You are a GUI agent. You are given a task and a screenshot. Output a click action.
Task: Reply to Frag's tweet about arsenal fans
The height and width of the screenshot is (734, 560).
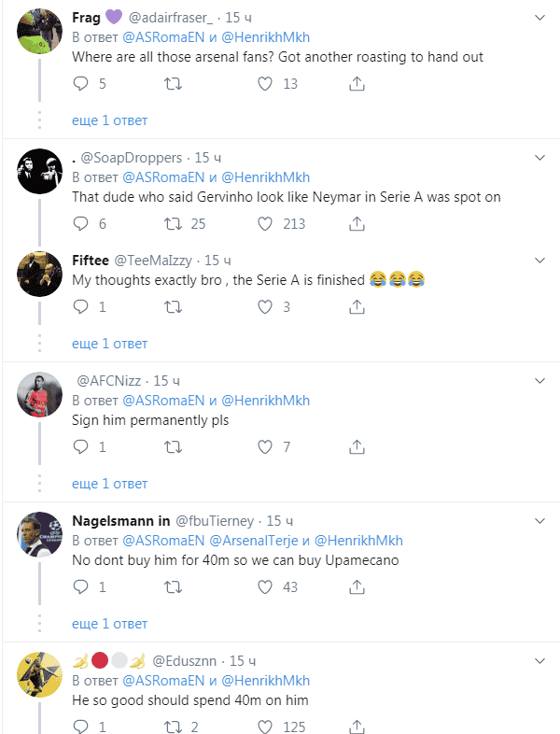[80, 84]
